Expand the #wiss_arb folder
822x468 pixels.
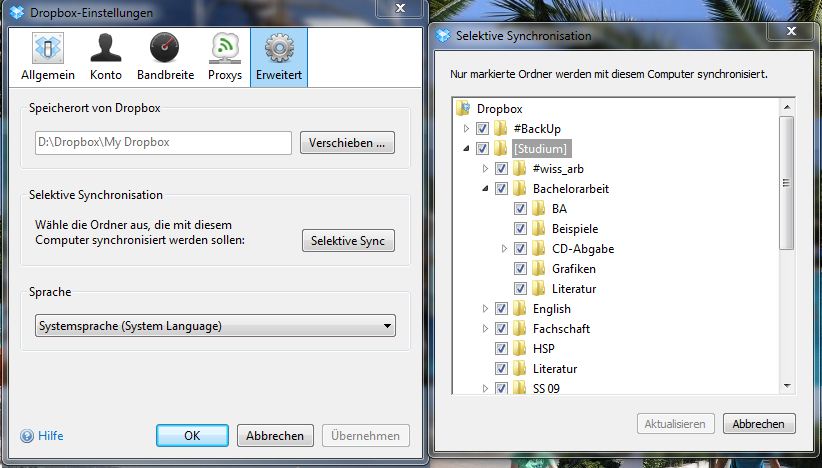(485, 168)
